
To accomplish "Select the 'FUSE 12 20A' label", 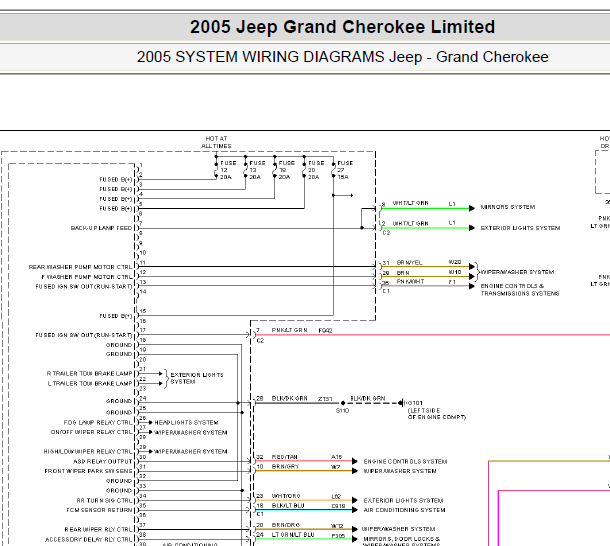I will coord(228,170).
